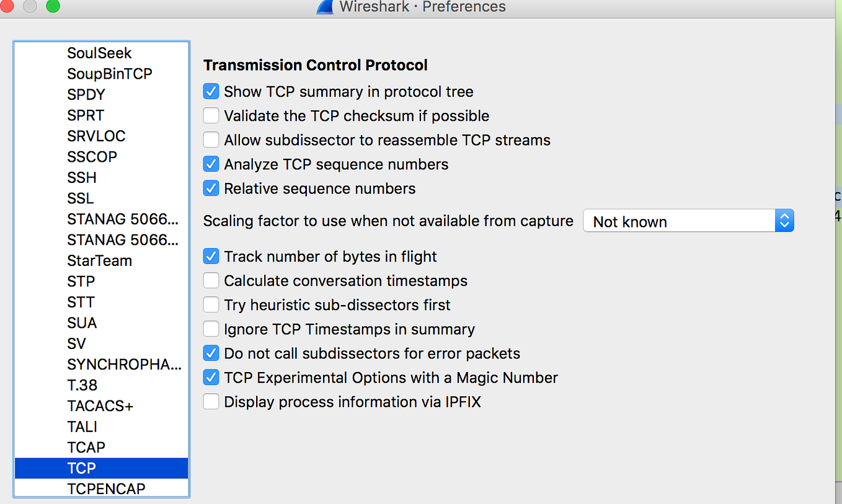This screenshot has height=504, width=842.
Task: Check Try heuristic sub-dissectors first
Action: [211, 305]
